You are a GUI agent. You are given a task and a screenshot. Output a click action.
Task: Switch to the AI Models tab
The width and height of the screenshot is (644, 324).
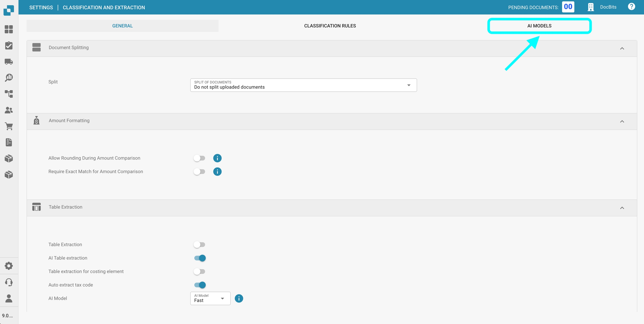539,26
